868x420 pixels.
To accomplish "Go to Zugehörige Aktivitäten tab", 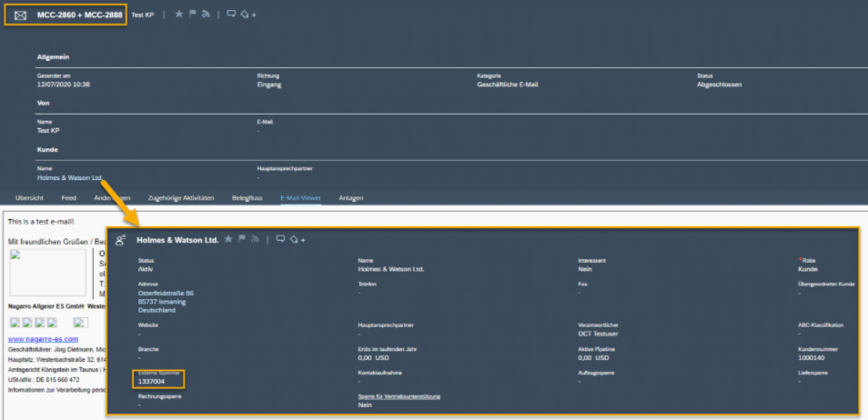I will click(180, 197).
